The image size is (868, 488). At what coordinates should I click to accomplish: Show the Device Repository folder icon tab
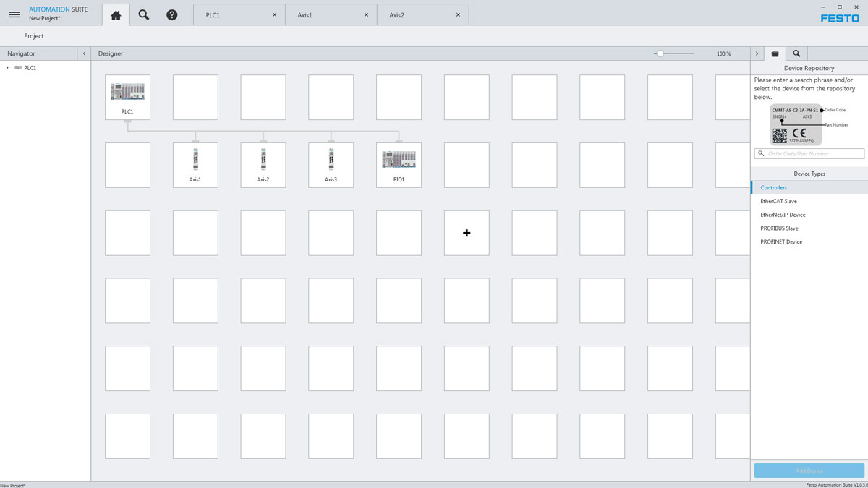pyautogui.click(x=775, y=53)
